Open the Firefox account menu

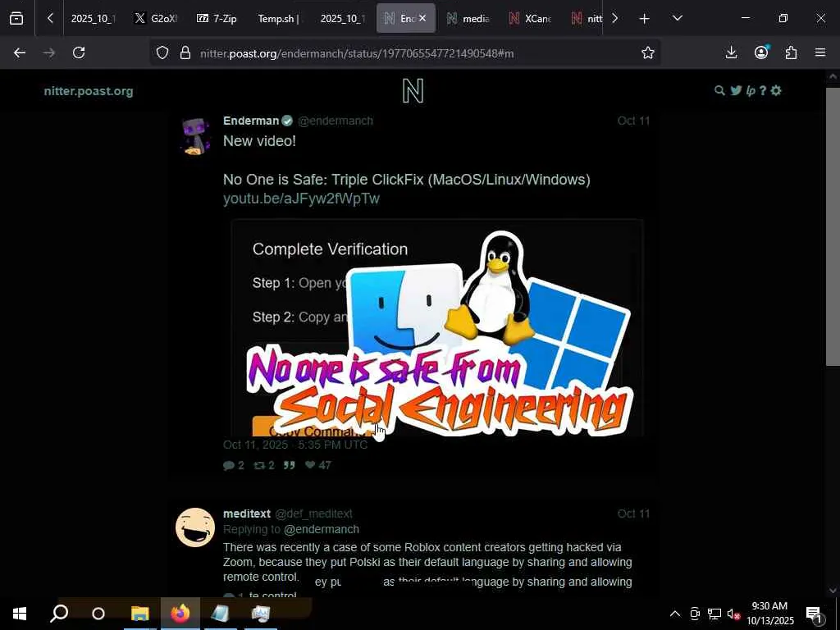tap(761, 52)
